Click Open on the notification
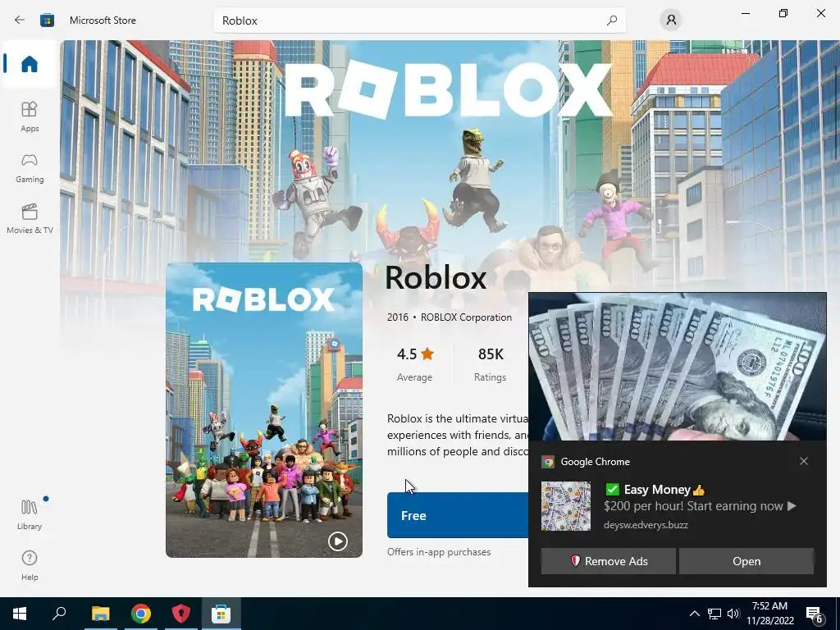840x630 pixels. [746, 561]
